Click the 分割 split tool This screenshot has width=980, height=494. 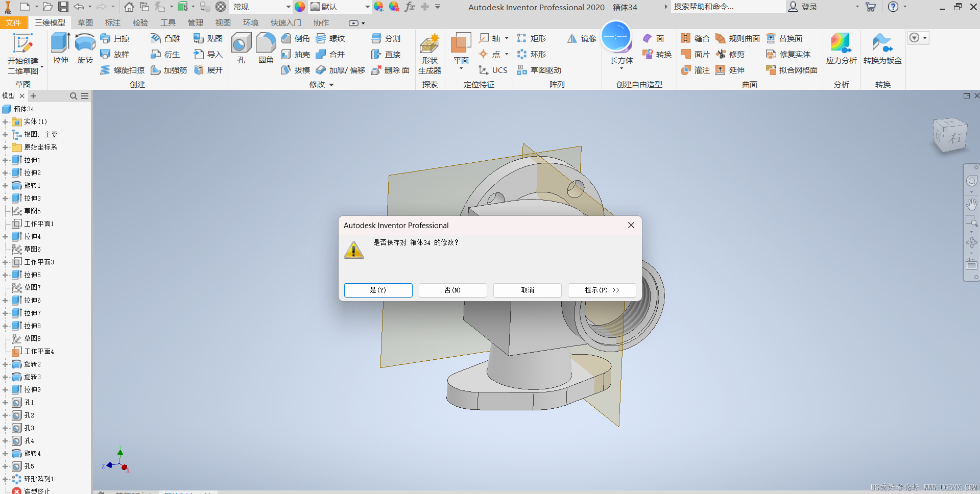tap(386, 38)
